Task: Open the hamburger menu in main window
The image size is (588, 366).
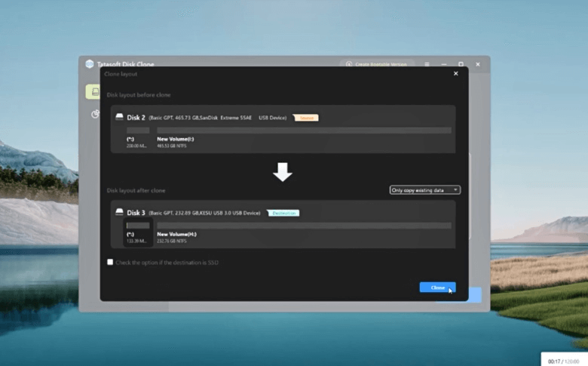Action: click(x=427, y=64)
